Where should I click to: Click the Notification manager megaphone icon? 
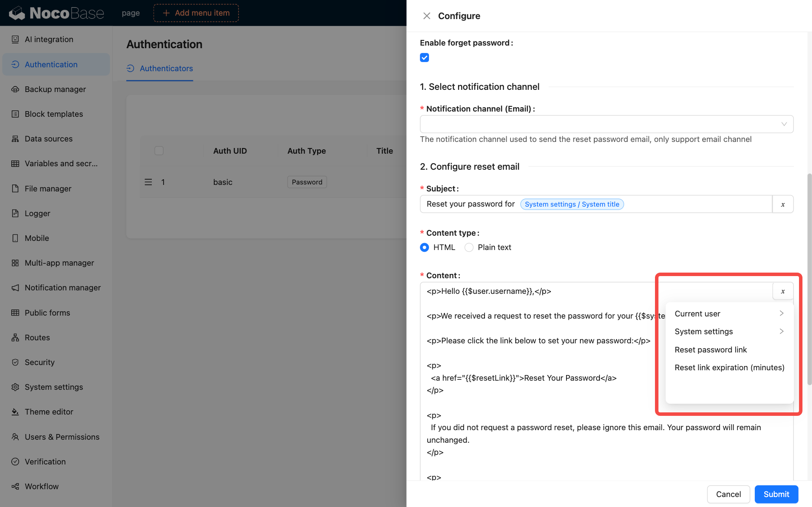pyautogui.click(x=15, y=288)
